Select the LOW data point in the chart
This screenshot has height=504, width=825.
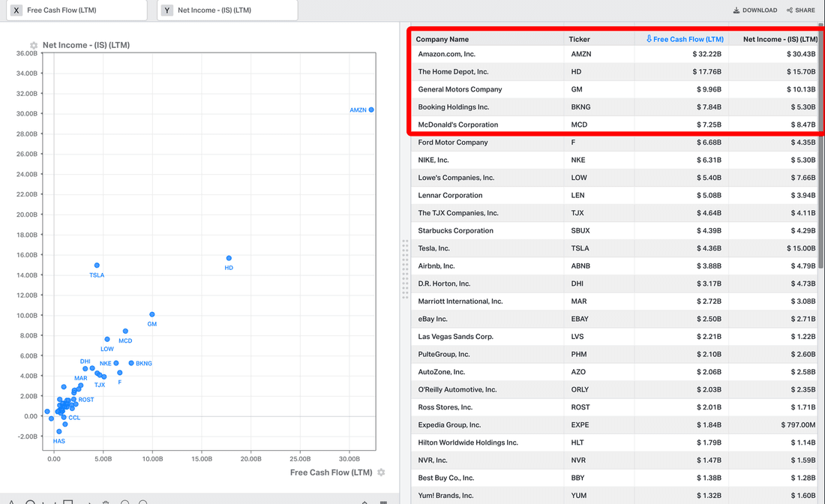[x=107, y=339]
